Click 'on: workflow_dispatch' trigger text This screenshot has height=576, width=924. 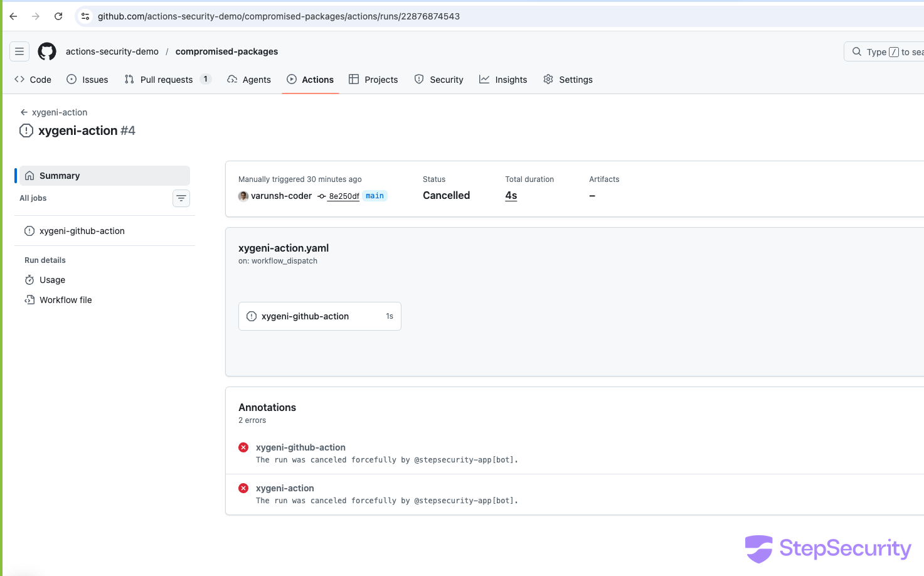click(x=278, y=261)
